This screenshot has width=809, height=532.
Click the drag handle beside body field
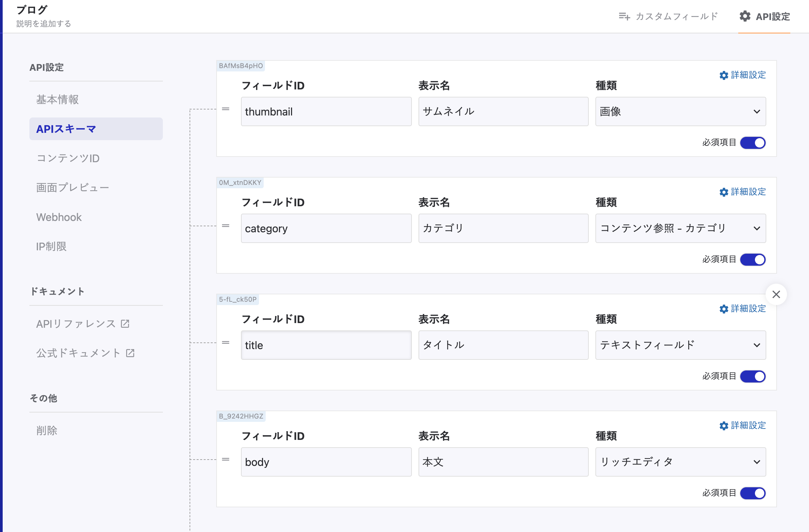226,459
